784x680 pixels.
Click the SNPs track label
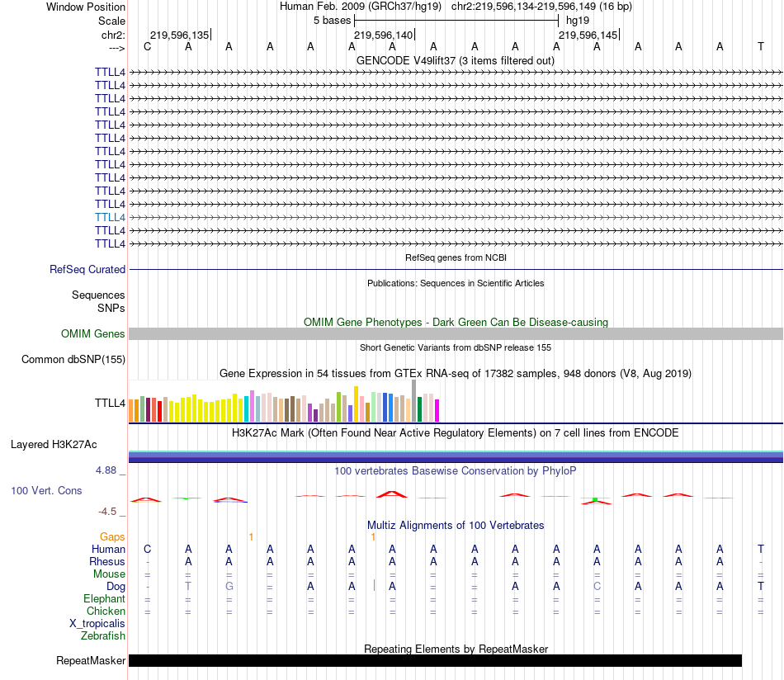[111, 308]
